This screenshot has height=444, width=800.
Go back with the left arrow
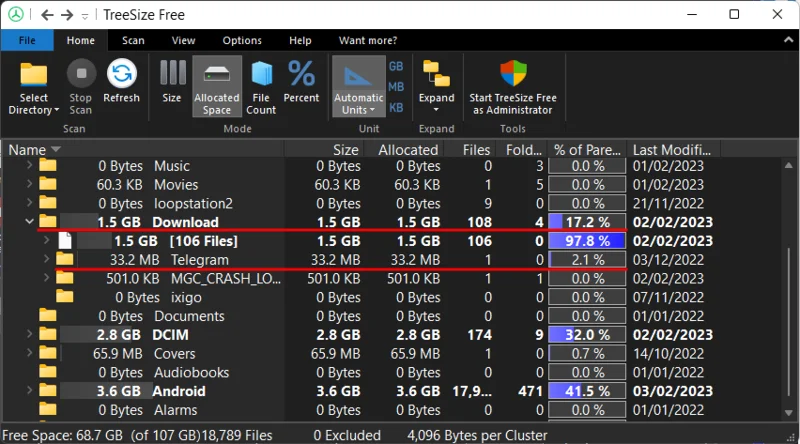[47, 15]
